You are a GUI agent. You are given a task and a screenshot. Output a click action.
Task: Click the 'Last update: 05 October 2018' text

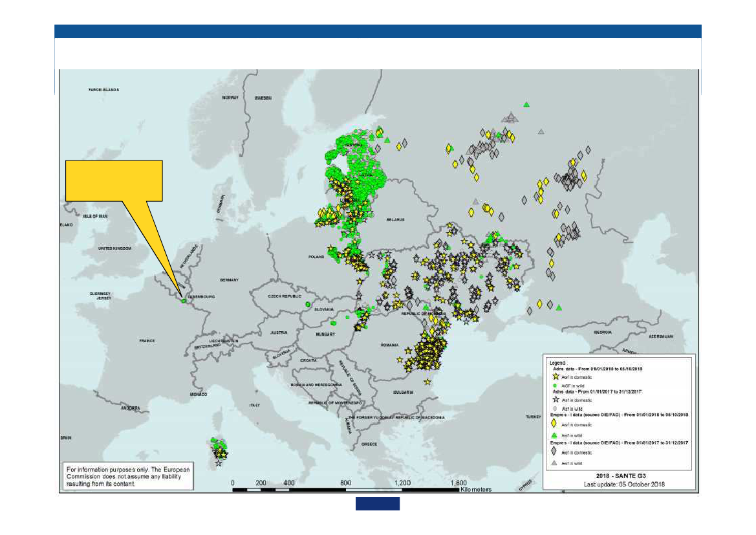click(x=623, y=484)
